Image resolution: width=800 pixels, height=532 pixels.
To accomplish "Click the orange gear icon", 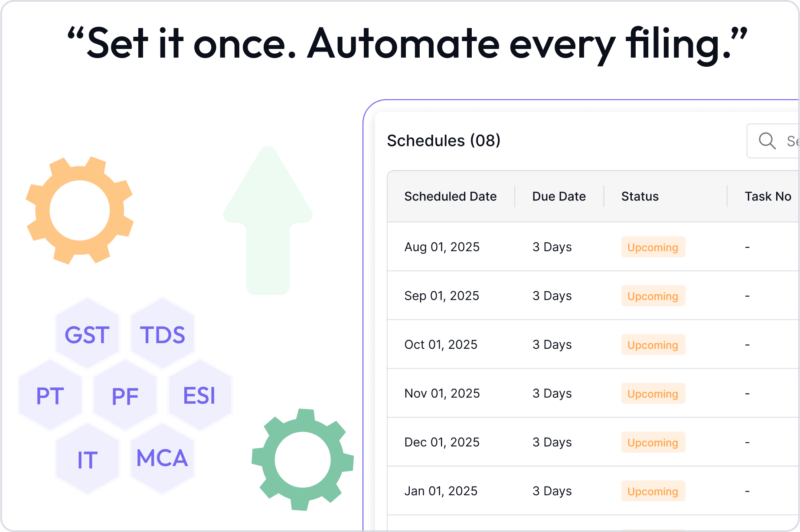I will point(80,211).
